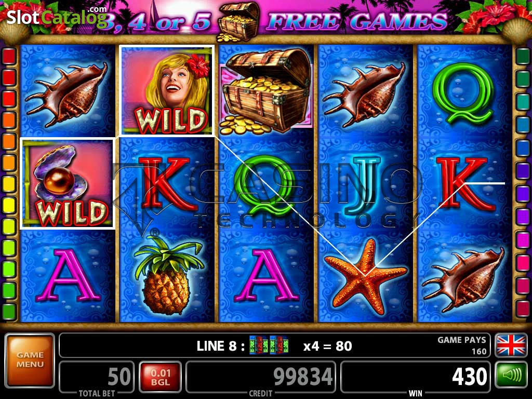The height and width of the screenshot is (399, 532).
Task: Click the Win amount display
Action: point(415,377)
